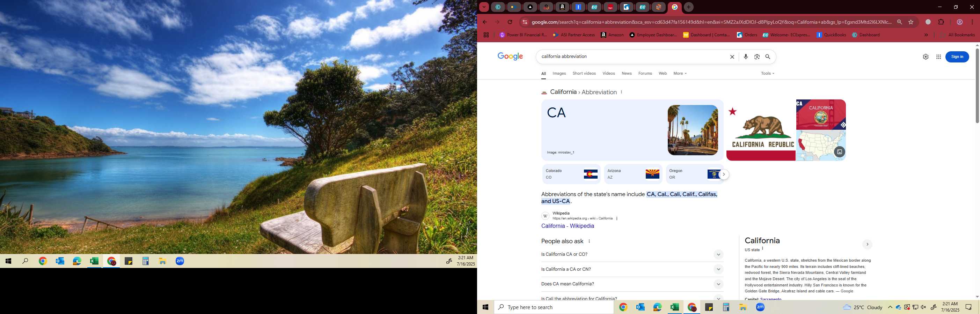Open the page zoom magnifier in address bar

coord(900,22)
